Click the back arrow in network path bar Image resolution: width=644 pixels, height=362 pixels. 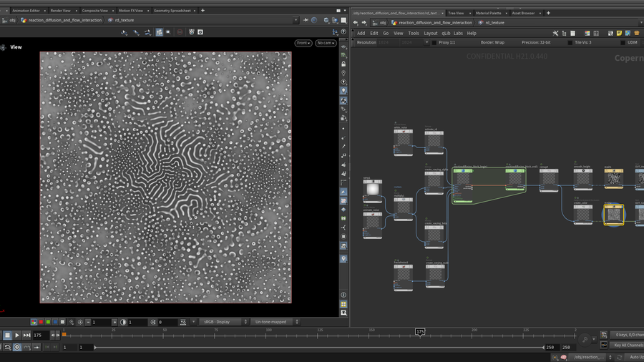tap(356, 22)
